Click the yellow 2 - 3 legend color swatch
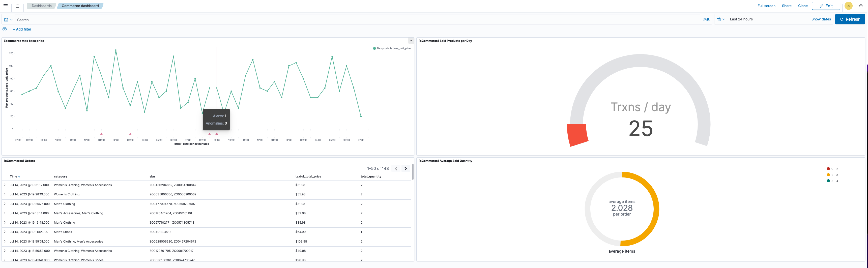Image resolution: width=868 pixels, height=268 pixels. point(828,175)
